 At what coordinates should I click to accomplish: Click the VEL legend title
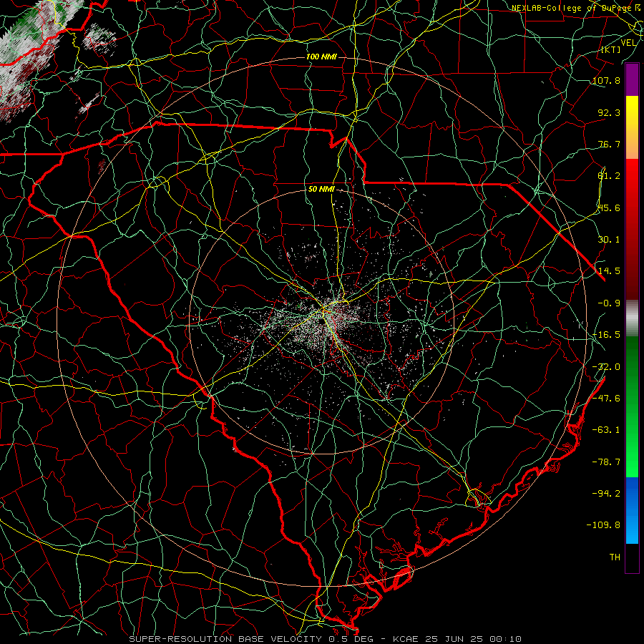coord(628,43)
